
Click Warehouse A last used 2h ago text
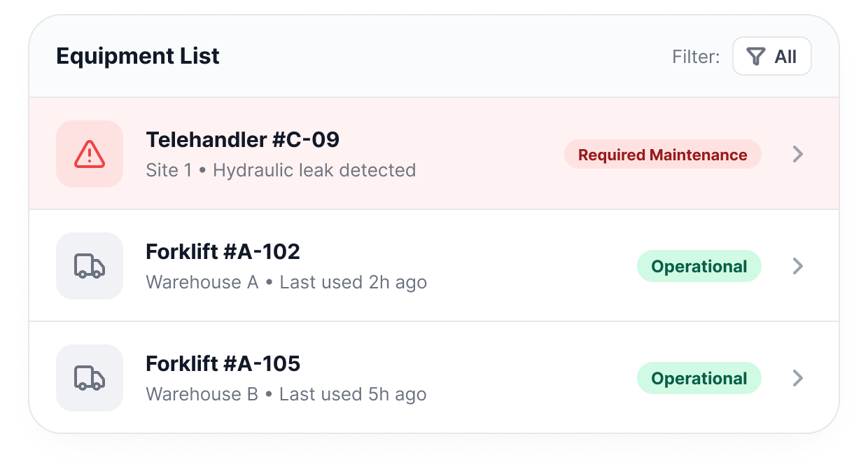(x=286, y=282)
